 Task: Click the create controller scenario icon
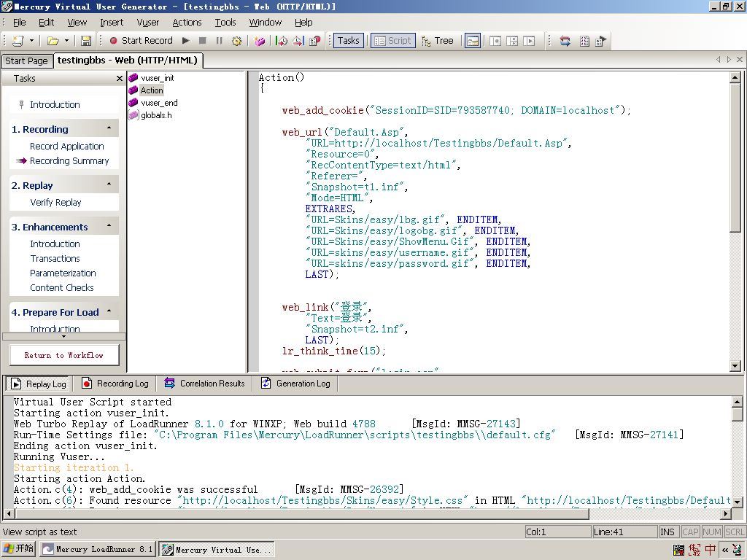601,41
